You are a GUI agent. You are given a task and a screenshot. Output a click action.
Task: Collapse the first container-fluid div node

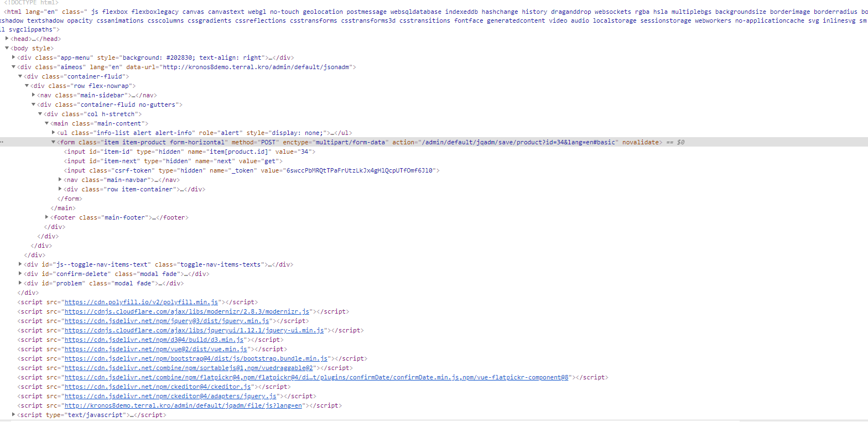coord(20,76)
